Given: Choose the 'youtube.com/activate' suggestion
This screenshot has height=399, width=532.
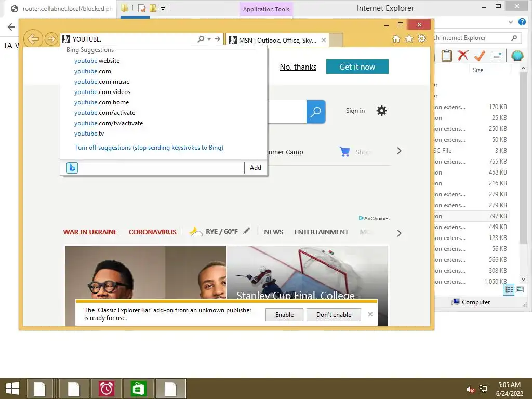Looking at the screenshot, I should pyautogui.click(x=105, y=113).
